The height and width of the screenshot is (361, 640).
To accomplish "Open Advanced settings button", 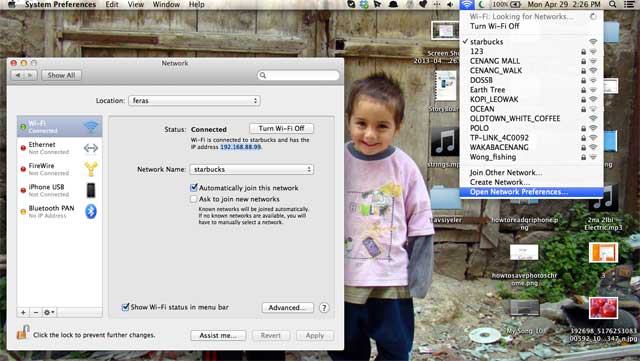I will (287, 308).
